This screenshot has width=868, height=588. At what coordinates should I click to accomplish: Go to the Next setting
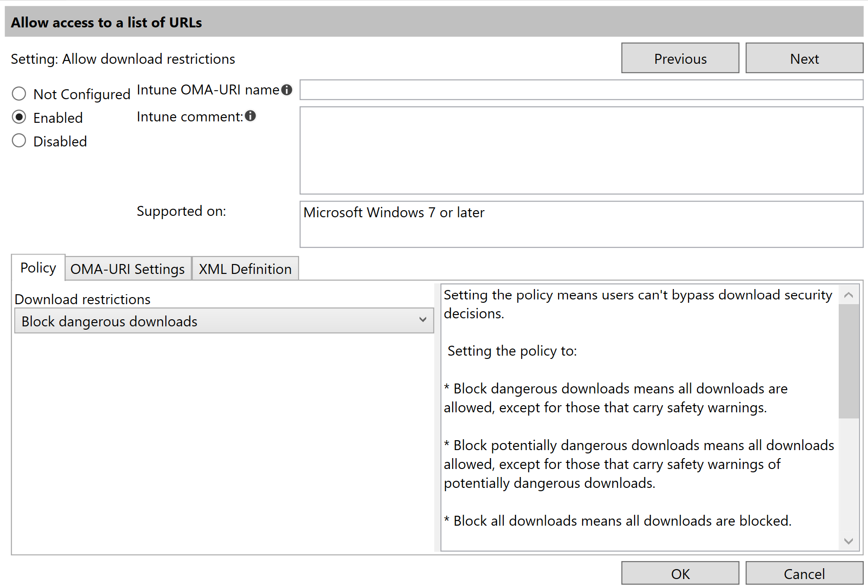(x=804, y=59)
